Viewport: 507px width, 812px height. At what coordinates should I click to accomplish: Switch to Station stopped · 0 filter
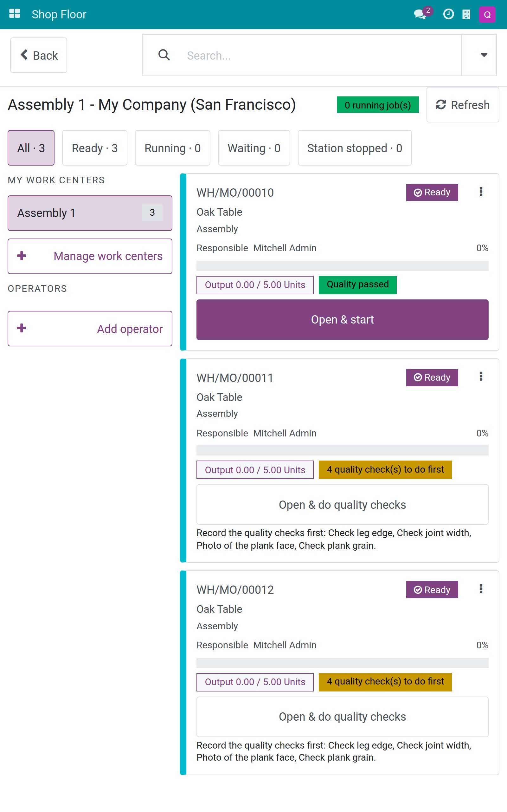(x=355, y=148)
